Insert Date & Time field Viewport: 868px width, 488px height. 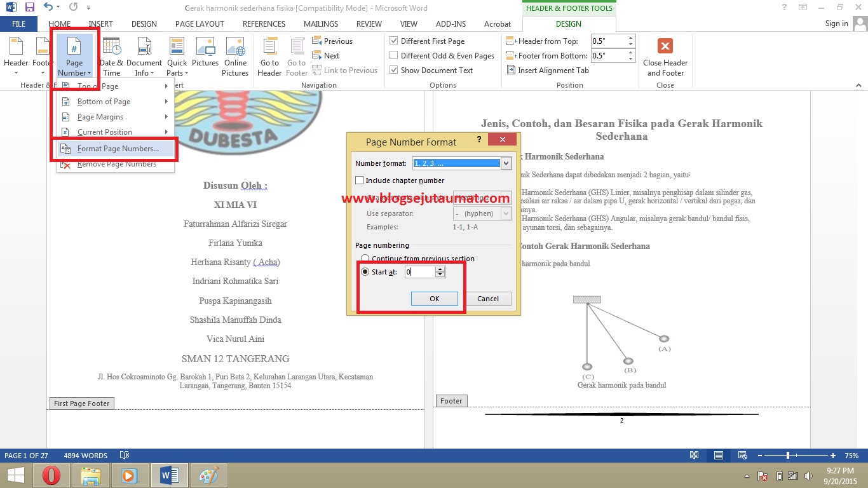pyautogui.click(x=112, y=56)
